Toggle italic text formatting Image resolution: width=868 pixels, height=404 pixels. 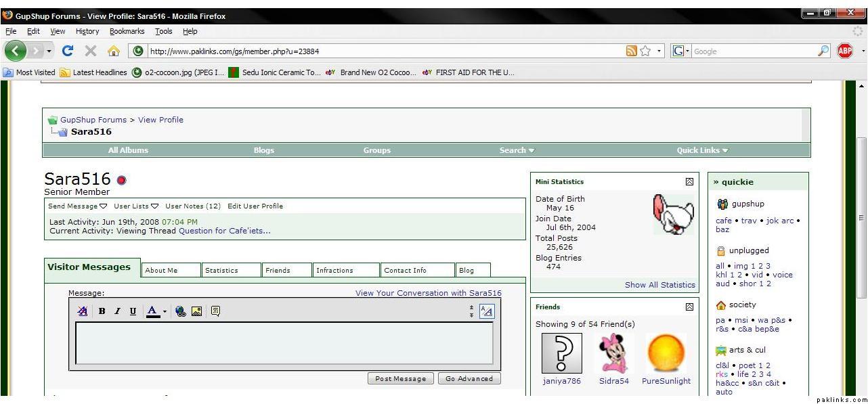coord(117,311)
